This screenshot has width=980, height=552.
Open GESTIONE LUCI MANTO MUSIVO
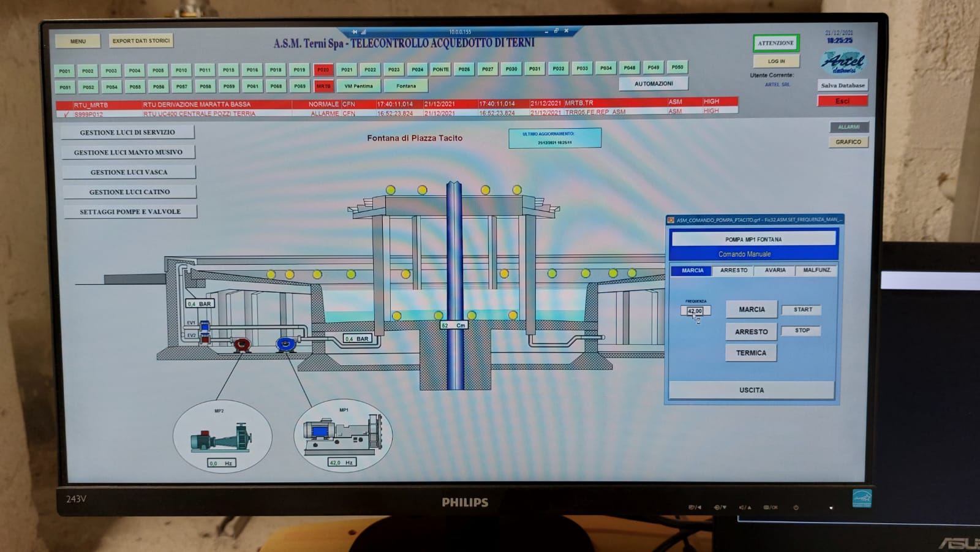(128, 152)
